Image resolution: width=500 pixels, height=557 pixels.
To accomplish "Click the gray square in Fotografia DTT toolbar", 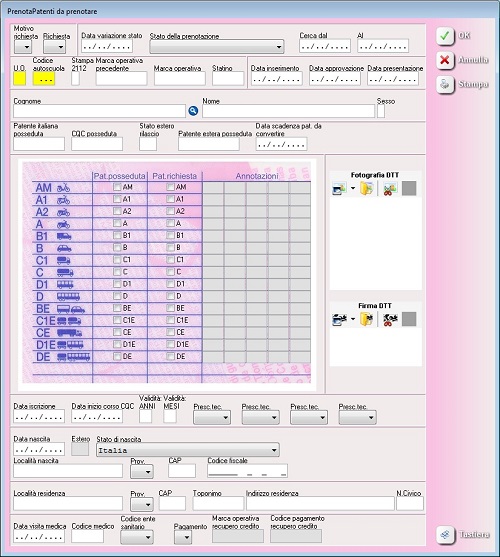I will click(409, 188).
